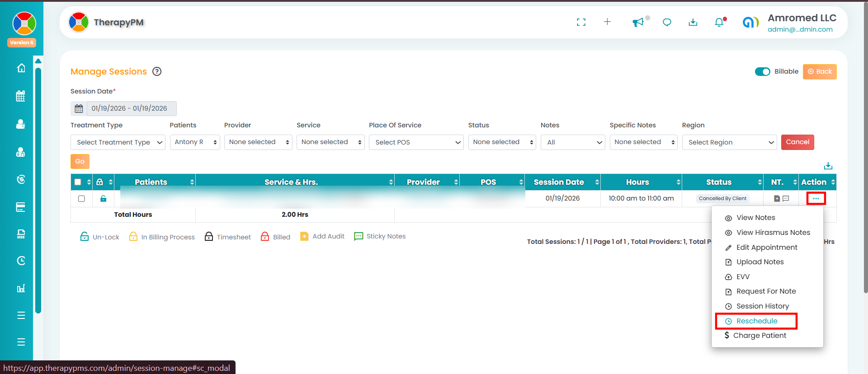This screenshot has width=868, height=374.
Task: Click the sidebar scroll-up arrow
Action: click(x=38, y=61)
